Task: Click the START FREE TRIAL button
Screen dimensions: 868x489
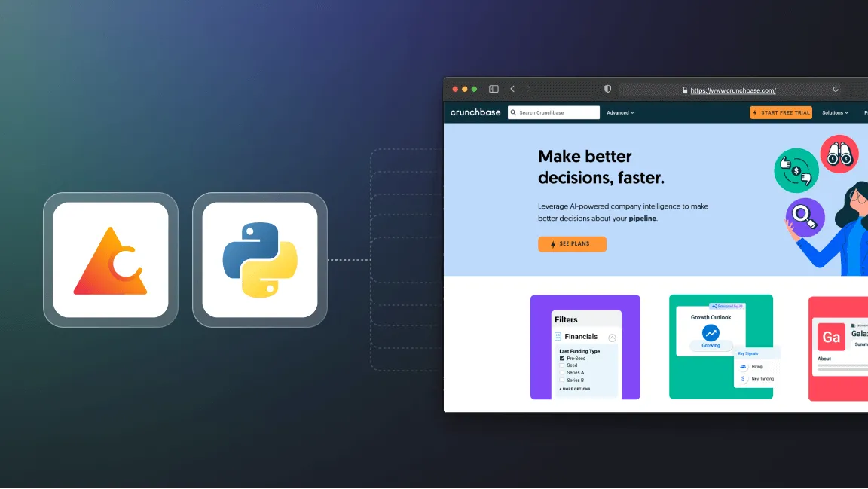Action: coord(781,112)
